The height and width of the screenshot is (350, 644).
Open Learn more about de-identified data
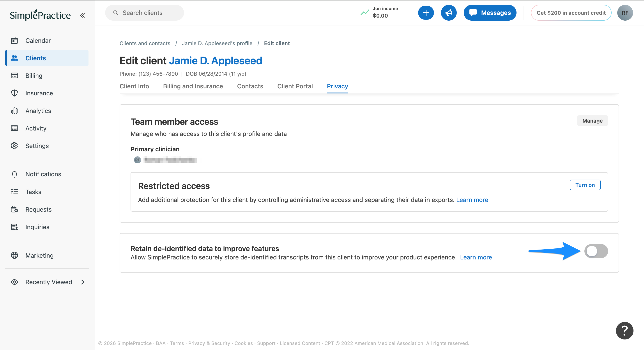(476, 257)
